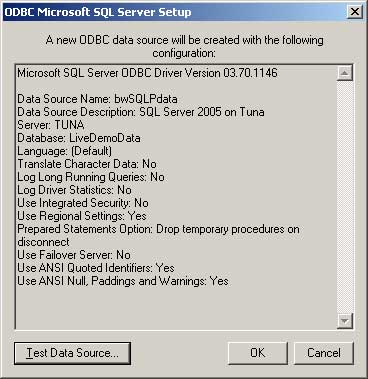Click the Log Long Running Queries line
Viewport: 368px width, 379px height.
[91, 177]
